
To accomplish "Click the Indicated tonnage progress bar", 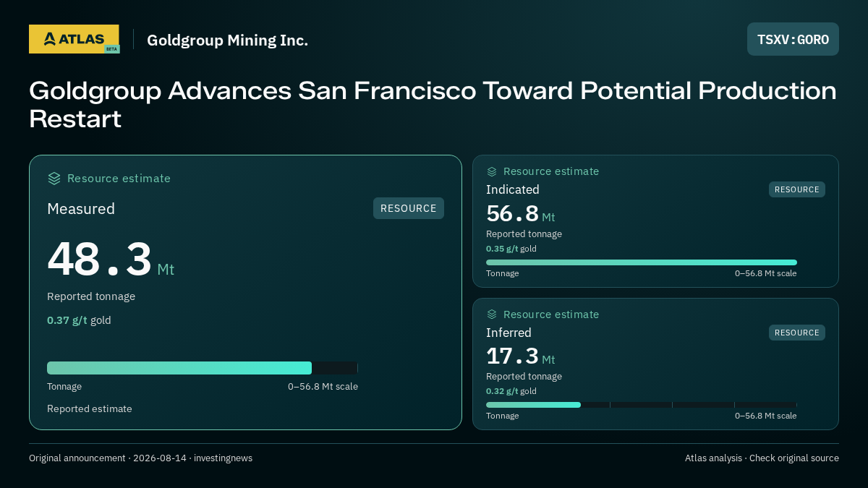I will coord(642,262).
